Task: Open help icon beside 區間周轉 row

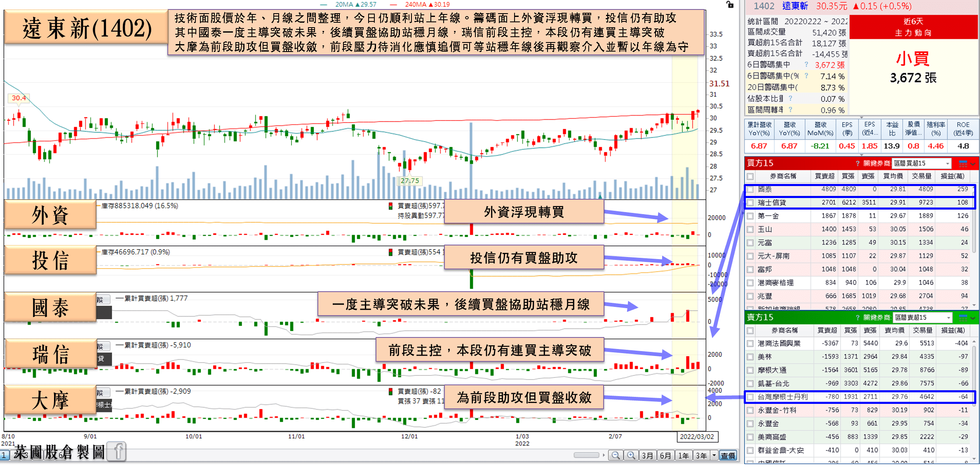Action: (790, 110)
